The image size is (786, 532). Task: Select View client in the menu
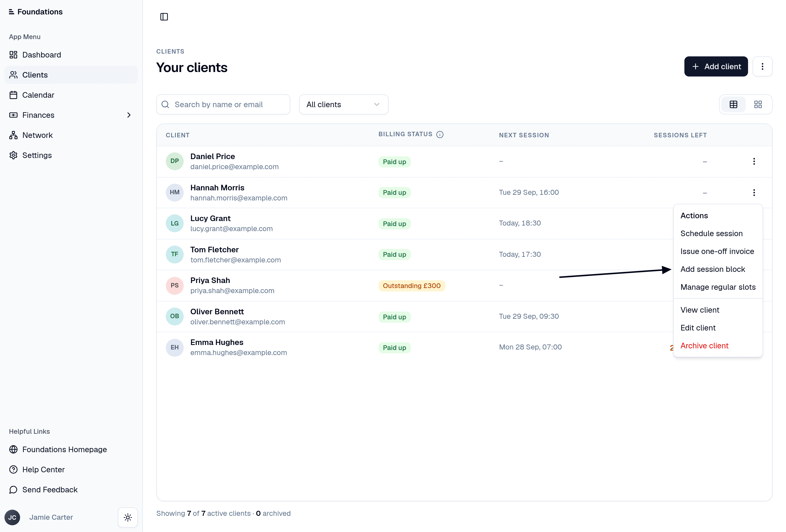point(718,310)
